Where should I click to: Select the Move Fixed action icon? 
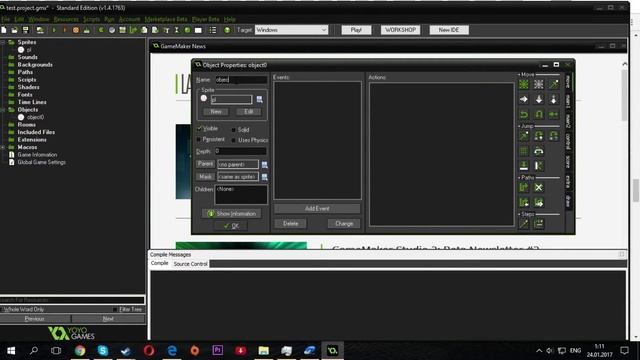coord(524,84)
